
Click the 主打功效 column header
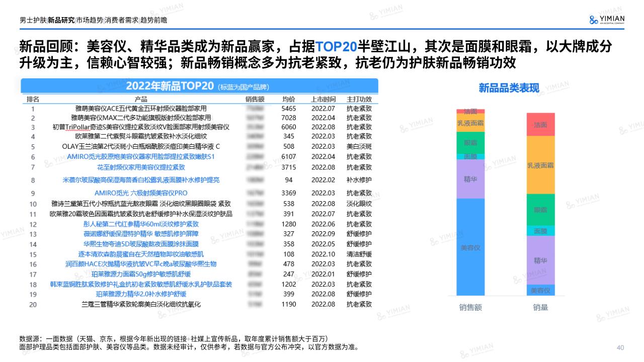pyautogui.click(x=359, y=99)
